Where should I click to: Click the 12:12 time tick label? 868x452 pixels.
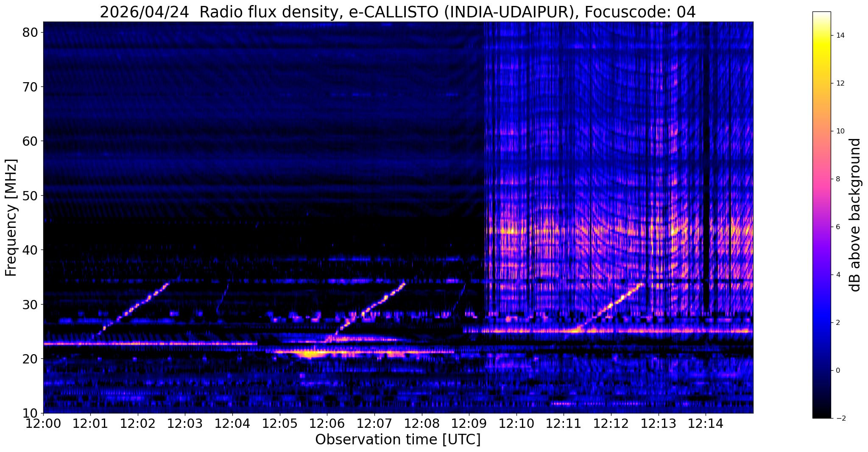point(611,423)
